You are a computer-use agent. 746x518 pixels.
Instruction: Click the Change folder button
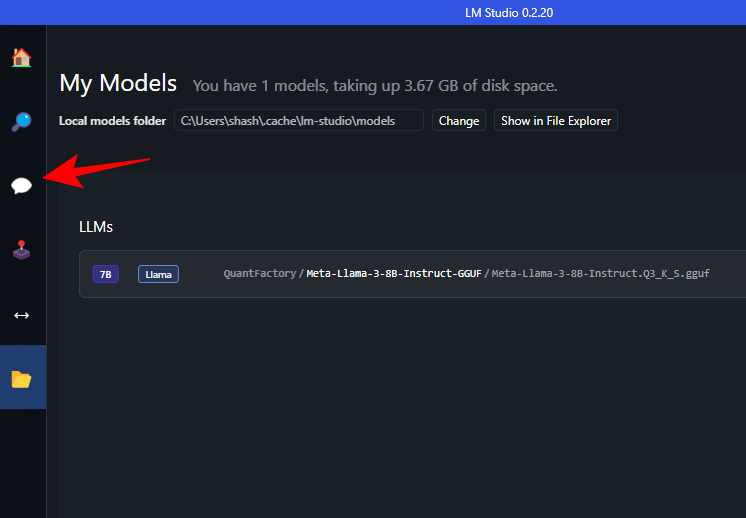coord(459,121)
